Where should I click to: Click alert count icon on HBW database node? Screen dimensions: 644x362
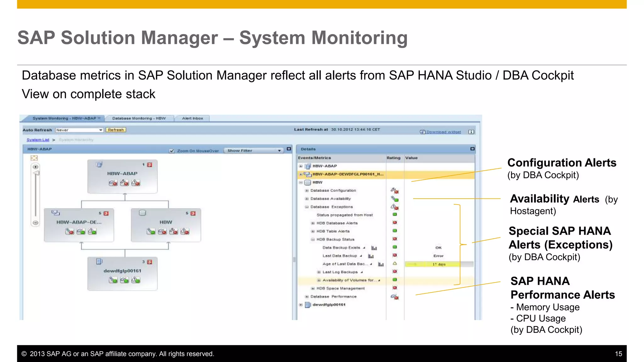(x=193, y=213)
